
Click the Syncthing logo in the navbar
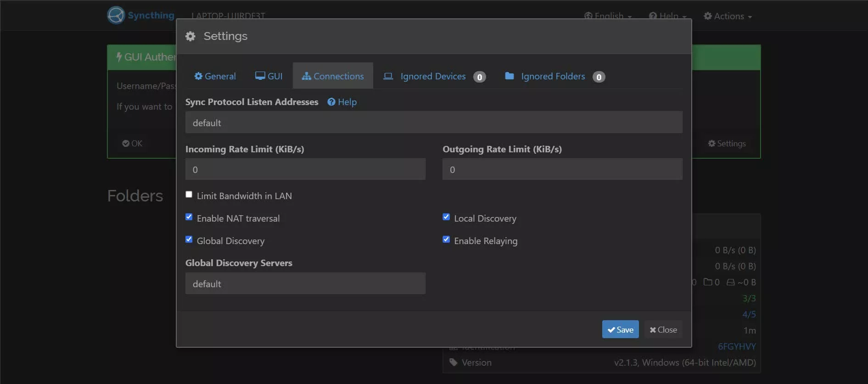(x=140, y=15)
